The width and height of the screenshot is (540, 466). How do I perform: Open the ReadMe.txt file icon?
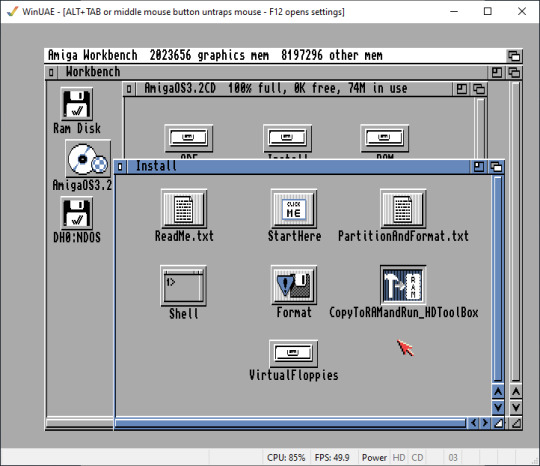pyautogui.click(x=184, y=209)
